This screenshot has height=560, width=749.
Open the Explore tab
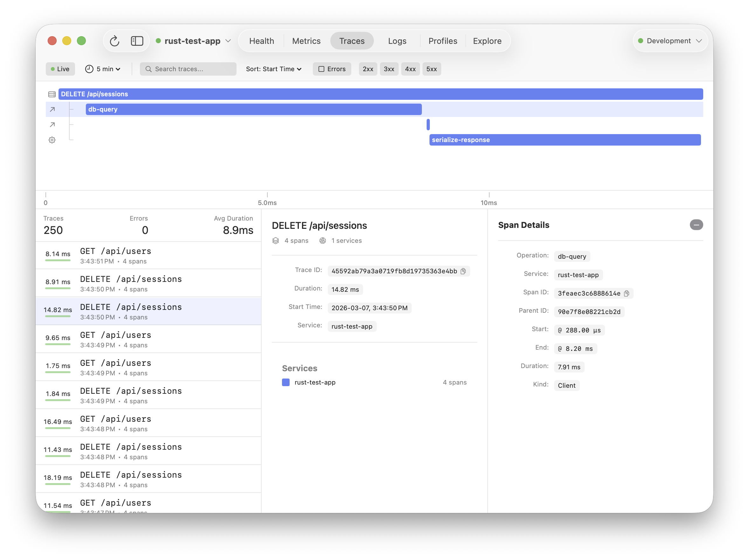pyautogui.click(x=487, y=41)
